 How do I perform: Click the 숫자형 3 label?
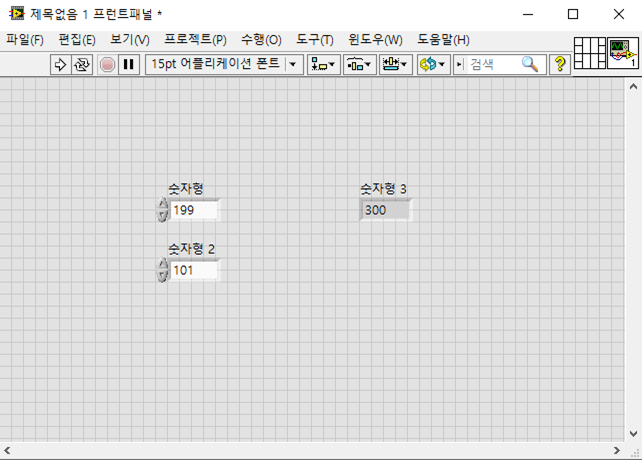pyautogui.click(x=383, y=188)
